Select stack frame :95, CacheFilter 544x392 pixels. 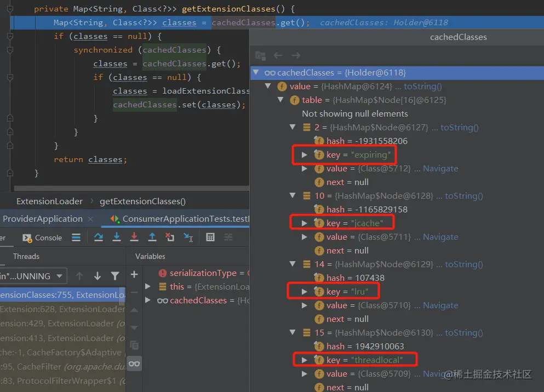pos(62,367)
